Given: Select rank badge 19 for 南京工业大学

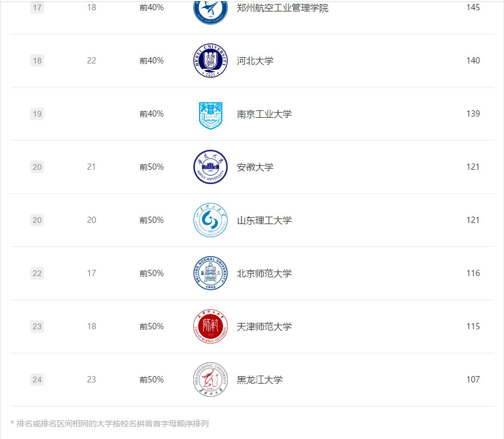Looking at the screenshot, I should [37, 114].
